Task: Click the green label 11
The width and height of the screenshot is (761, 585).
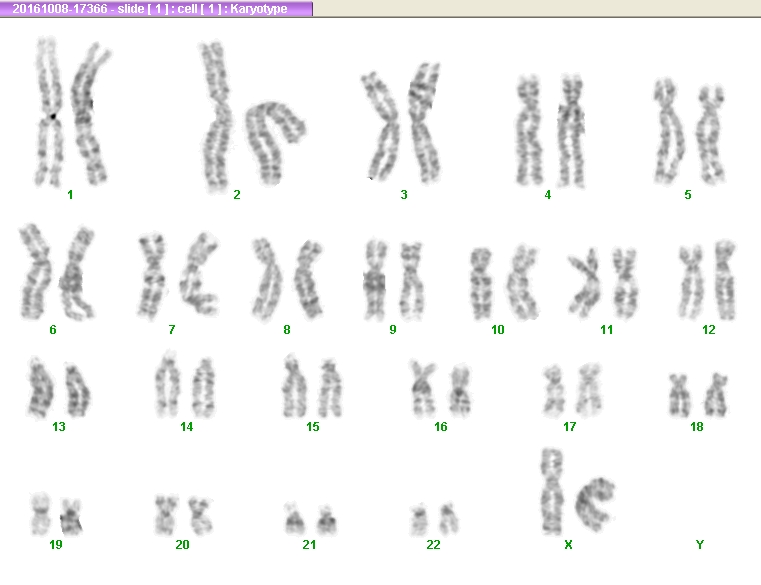Action: click(x=606, y=330)
